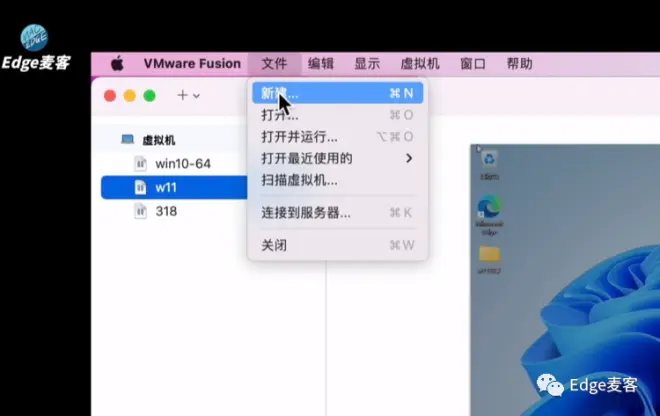The height and width of the screenshot is (416, 660).
Task: Select 打开并运行... menu entry
Action: click(338, 137)
